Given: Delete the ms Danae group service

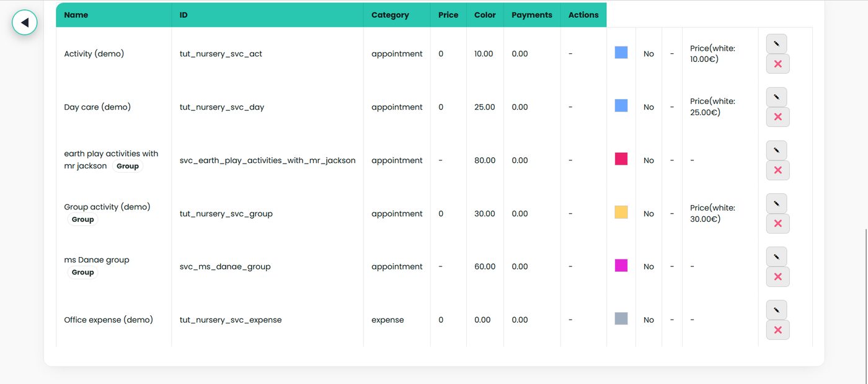Looking at the screenshot, I should (x=777, y=277).
